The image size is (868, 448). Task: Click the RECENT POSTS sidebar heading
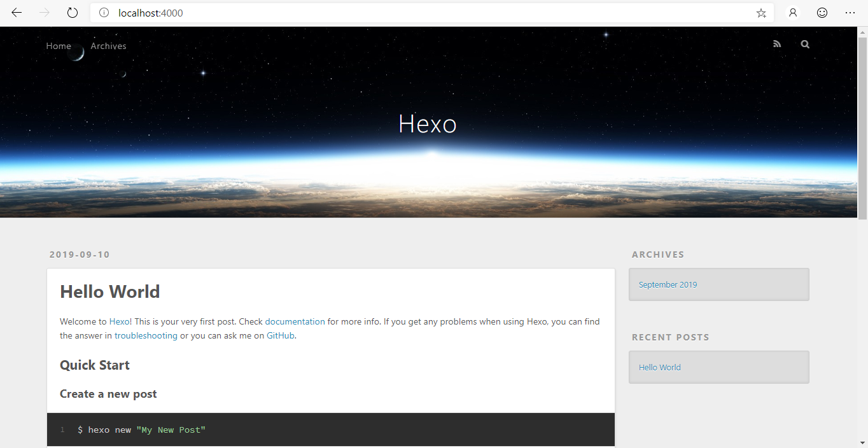[x=670, y=337]
